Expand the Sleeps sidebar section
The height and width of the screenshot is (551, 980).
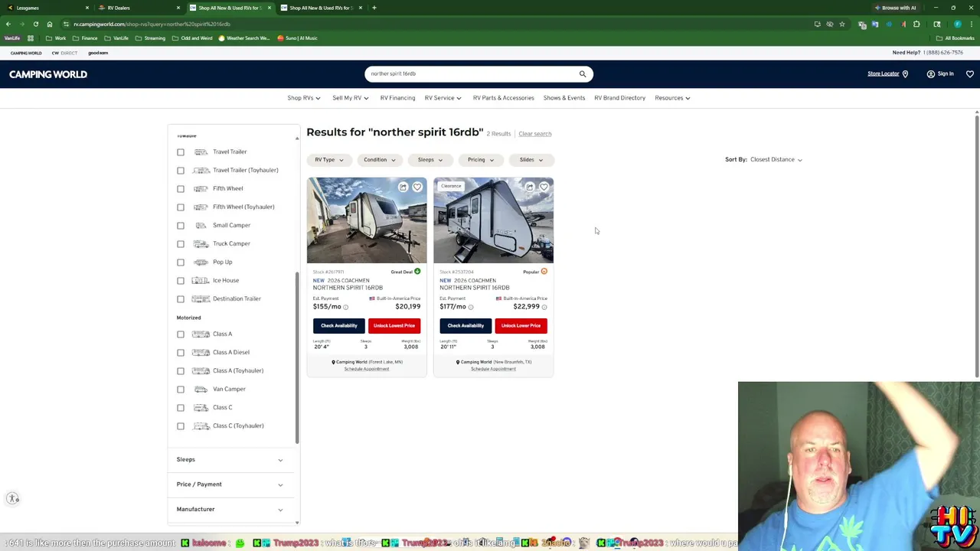[230, 460]
